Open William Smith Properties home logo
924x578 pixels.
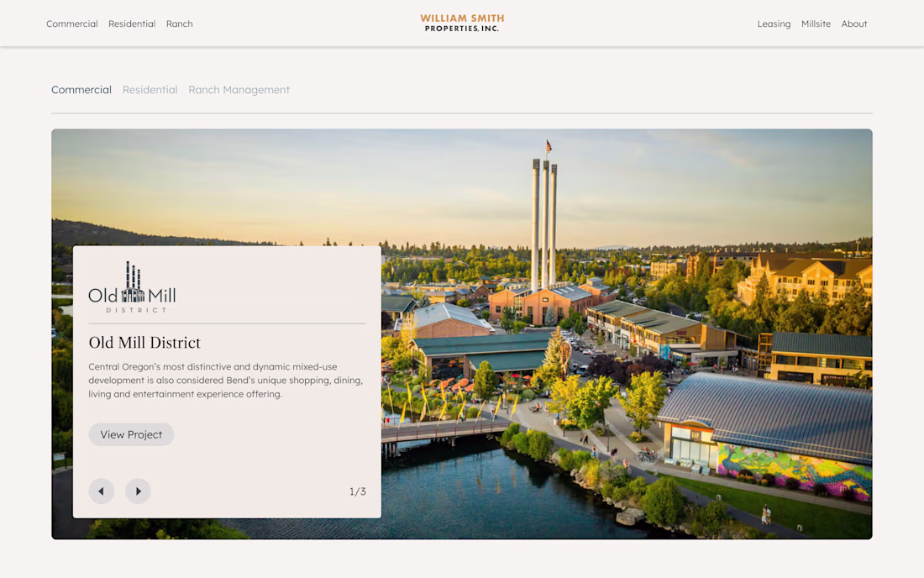point(462,23)
